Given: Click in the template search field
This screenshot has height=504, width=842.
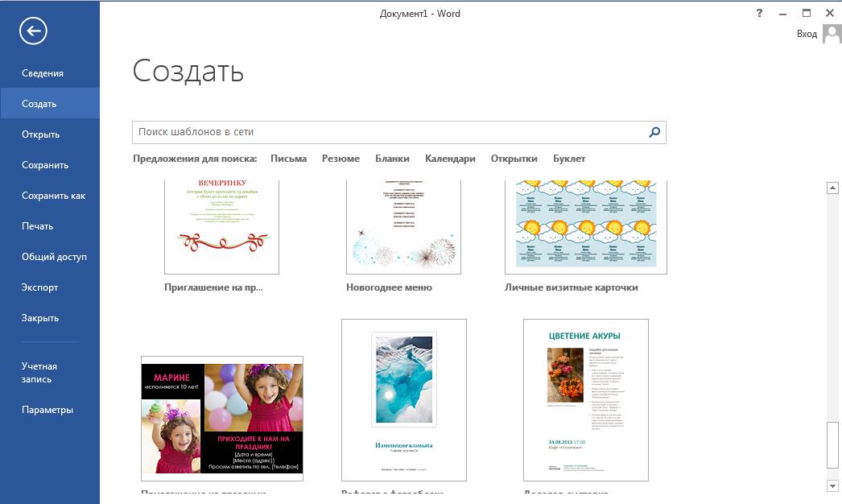Looking at the screenshot, I should (x=390, y=132).
